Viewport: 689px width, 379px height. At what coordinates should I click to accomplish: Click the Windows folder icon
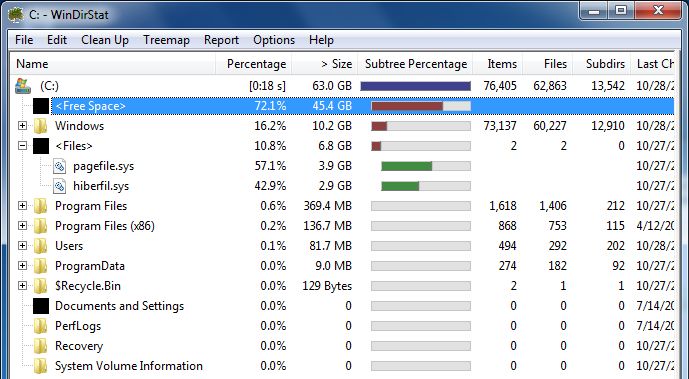pyautogui.click(x=40, y=126)
